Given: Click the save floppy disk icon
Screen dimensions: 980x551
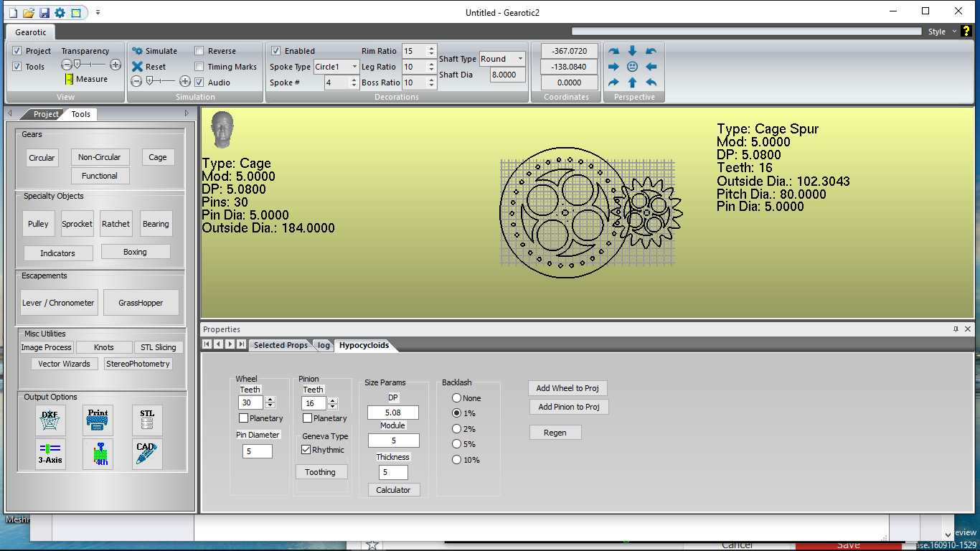Looking at the screenshot, I should (44, 13).
